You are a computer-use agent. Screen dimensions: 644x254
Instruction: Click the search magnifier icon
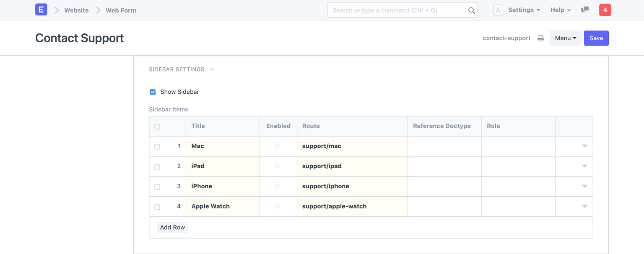click(471, 10)
